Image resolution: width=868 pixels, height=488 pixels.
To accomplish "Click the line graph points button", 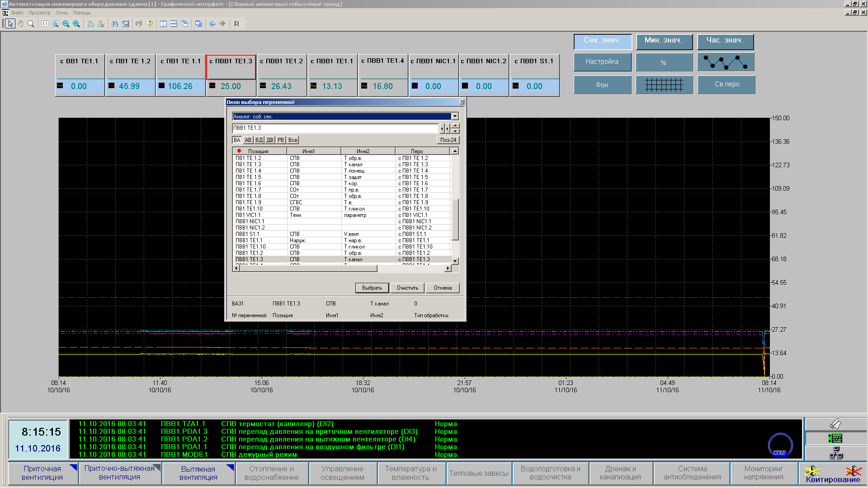I will (x=725, y=62).
